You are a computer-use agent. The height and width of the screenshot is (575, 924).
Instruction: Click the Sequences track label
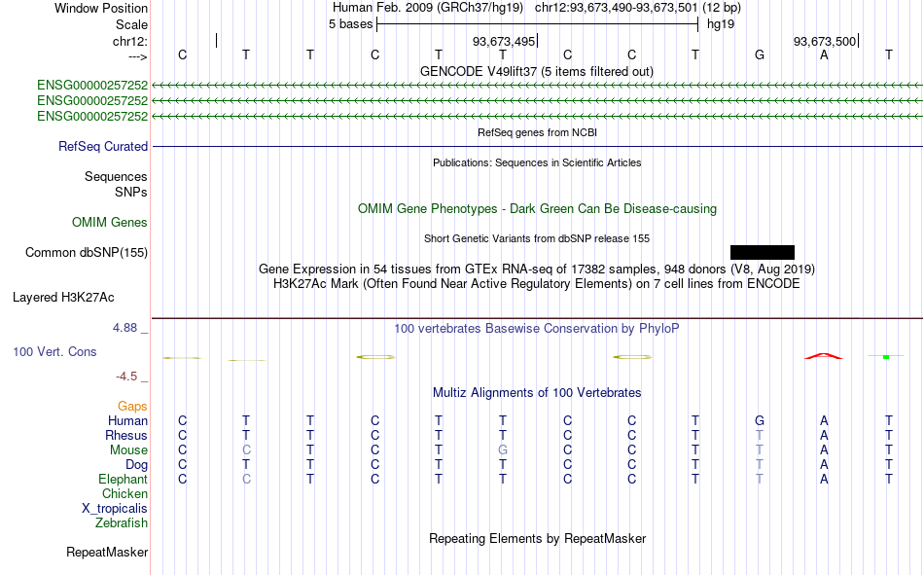pyautogui.click(x=116, y=176)
